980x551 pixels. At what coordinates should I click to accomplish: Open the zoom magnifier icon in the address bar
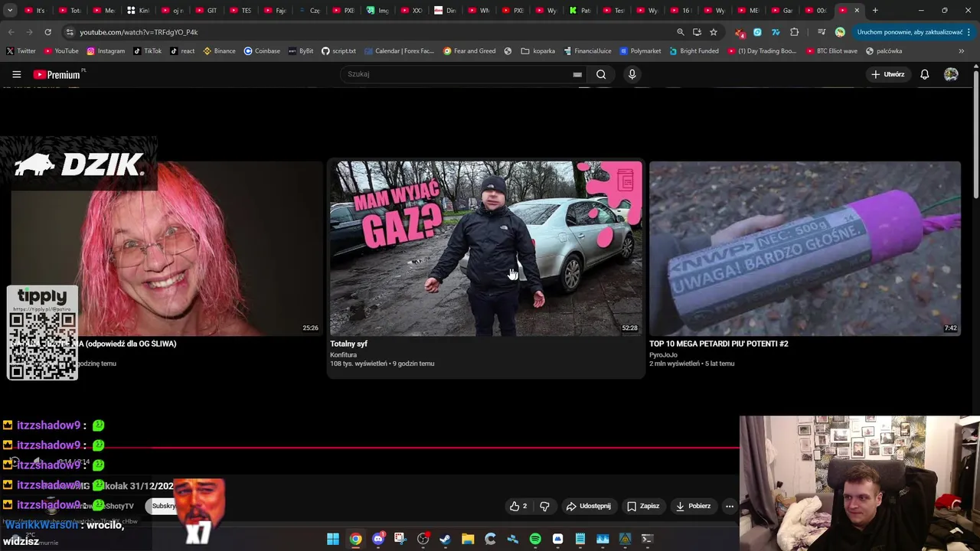click(680, 32)
